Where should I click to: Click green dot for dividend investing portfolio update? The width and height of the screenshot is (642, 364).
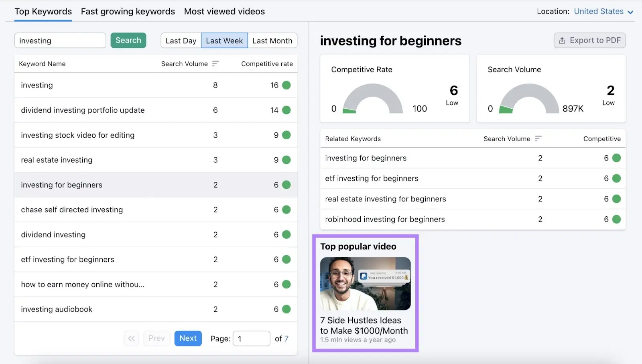click(286, 110)
